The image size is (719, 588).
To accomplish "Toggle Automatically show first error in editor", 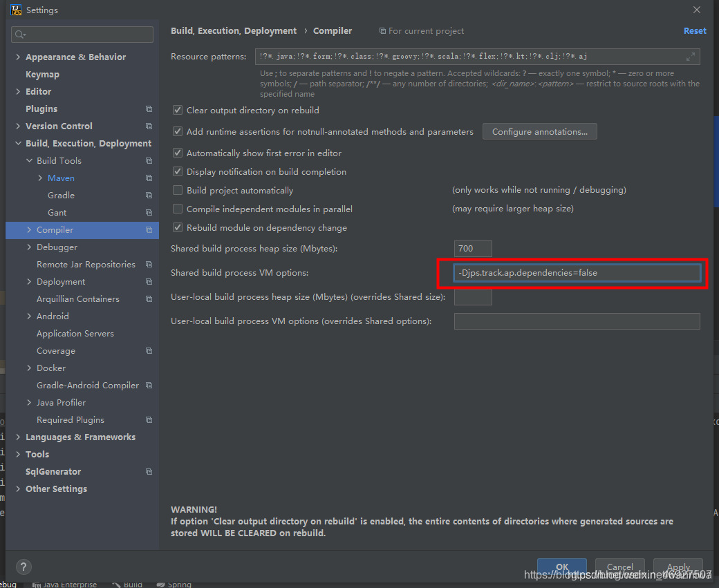I will pyautogui.click(x=178, y=153).
